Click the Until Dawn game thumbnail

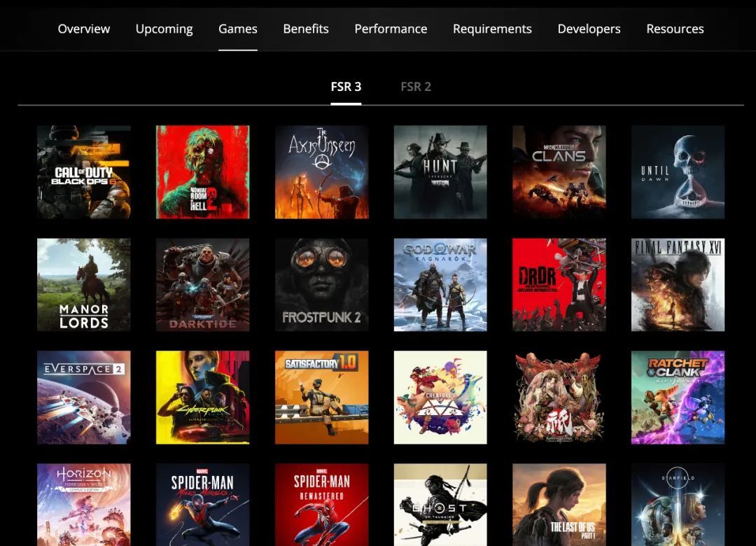[x=678, y=172]
